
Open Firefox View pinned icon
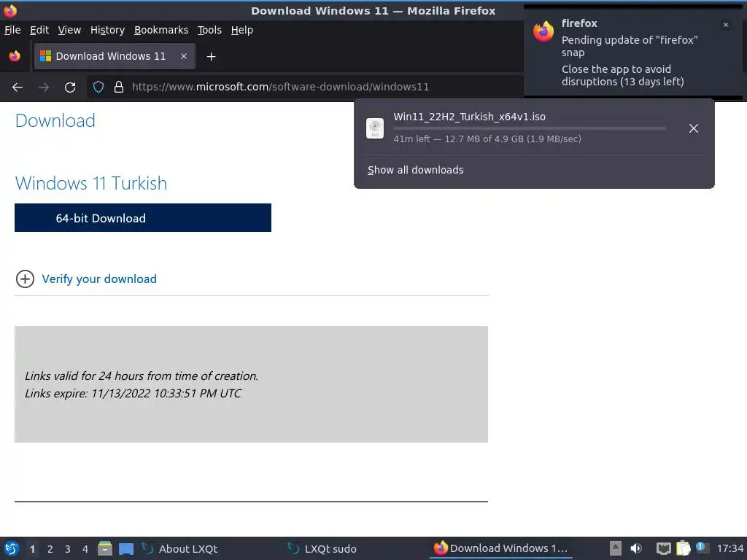point(15,56)
